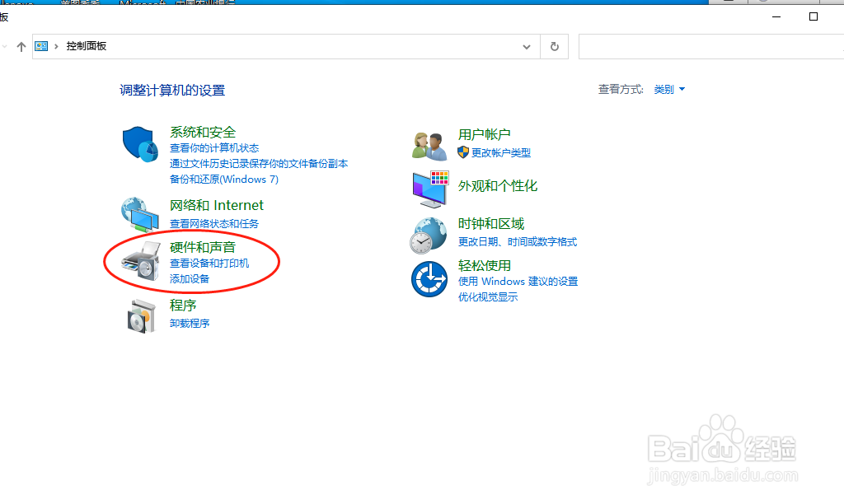Image resolution: width=844 pixels, height=504 pixels.
Task: Open the User Accounts people icon
Action: tap(429, 146)
